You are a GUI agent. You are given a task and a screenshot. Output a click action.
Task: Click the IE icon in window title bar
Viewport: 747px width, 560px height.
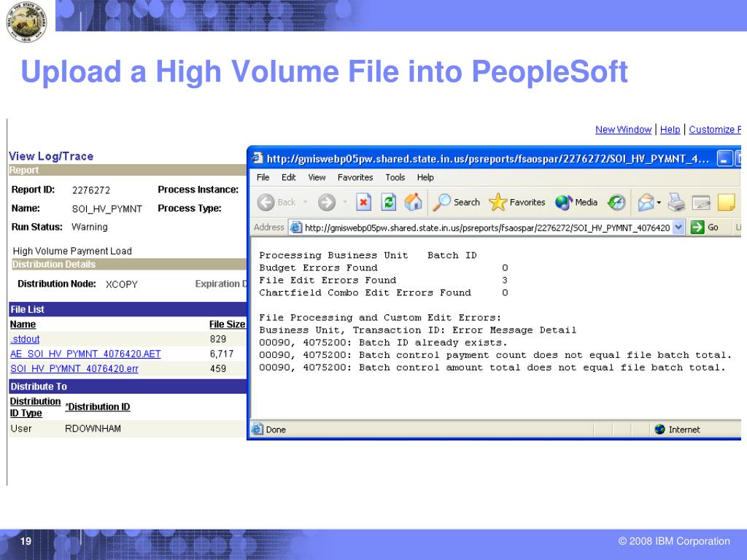[x=258, y=157]
